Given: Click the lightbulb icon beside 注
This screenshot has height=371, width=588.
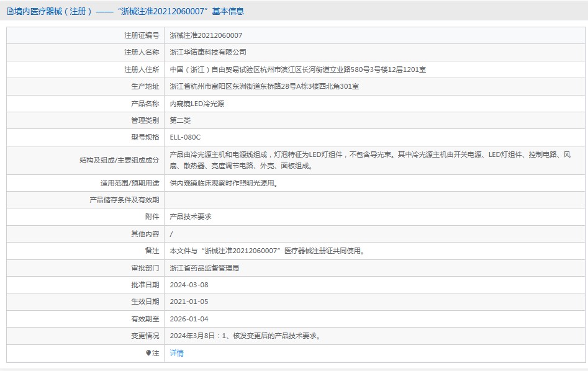Looking at the screenshot, I should tap(148, 353).
